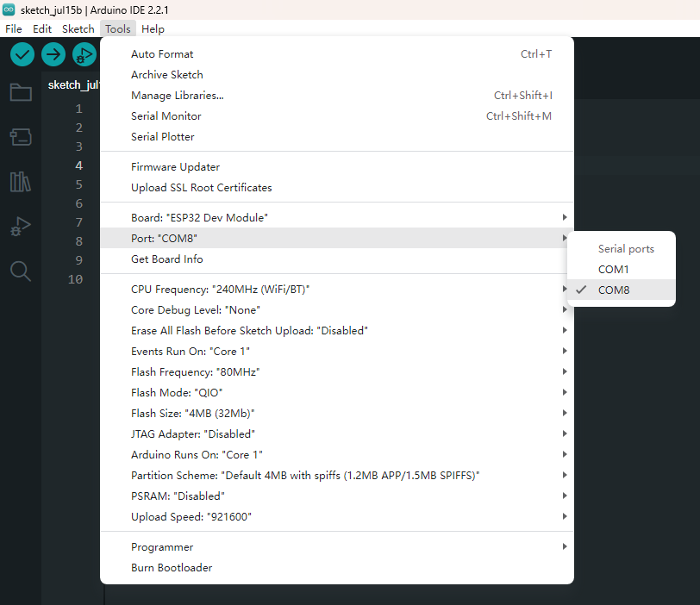Expand Events Run On Core 1
Viewport: 700px width, 605px height.
[337, 352]
